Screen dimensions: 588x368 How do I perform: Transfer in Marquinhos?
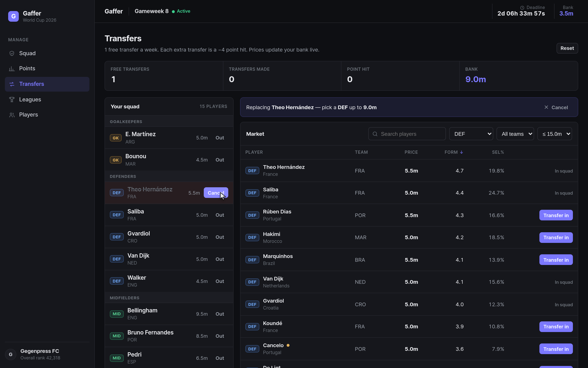pos(556,260)
